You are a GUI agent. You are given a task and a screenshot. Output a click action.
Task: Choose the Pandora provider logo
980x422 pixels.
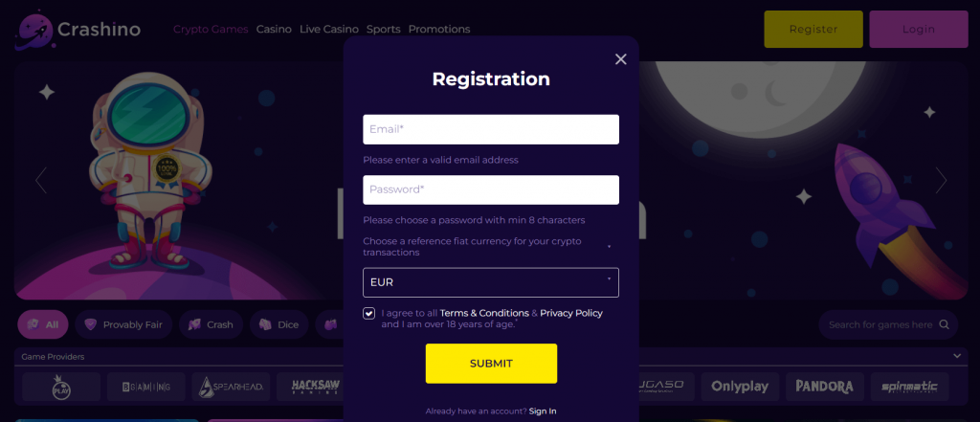[824, 387]
